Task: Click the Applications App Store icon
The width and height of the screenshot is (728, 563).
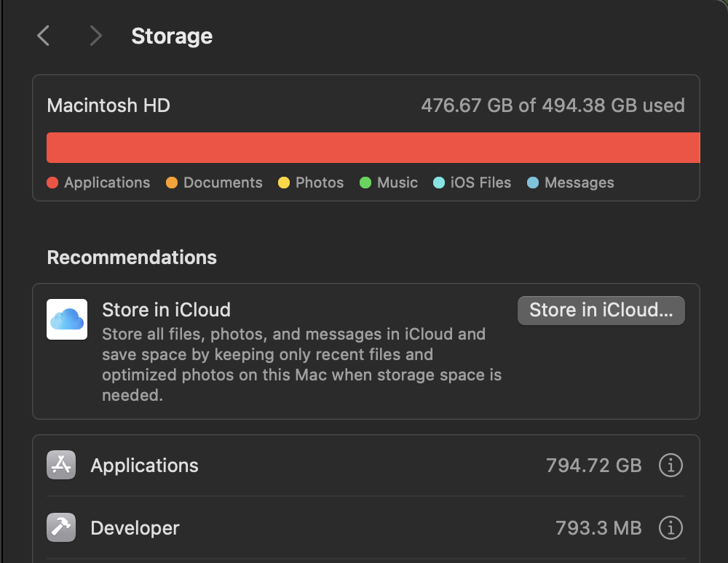Action: (x=61, y=465)
